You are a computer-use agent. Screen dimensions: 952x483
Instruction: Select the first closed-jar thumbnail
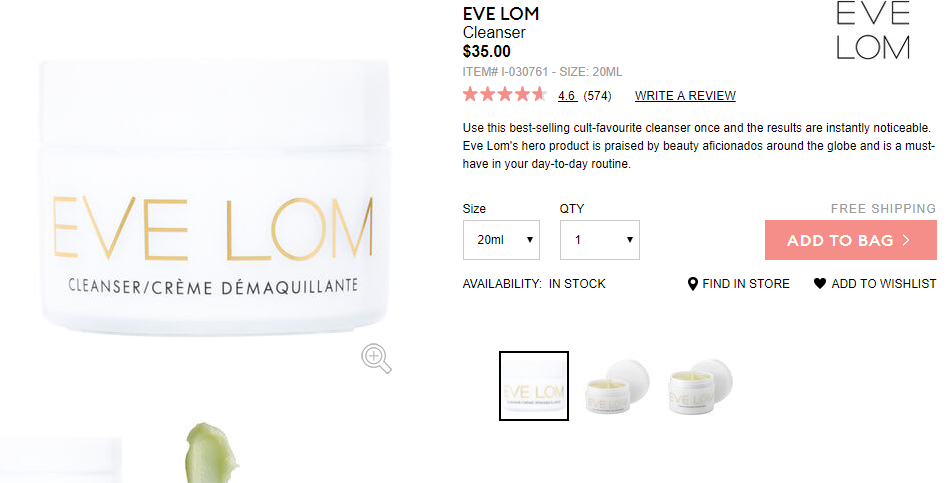pyautogui.click(x=534, y=386)
